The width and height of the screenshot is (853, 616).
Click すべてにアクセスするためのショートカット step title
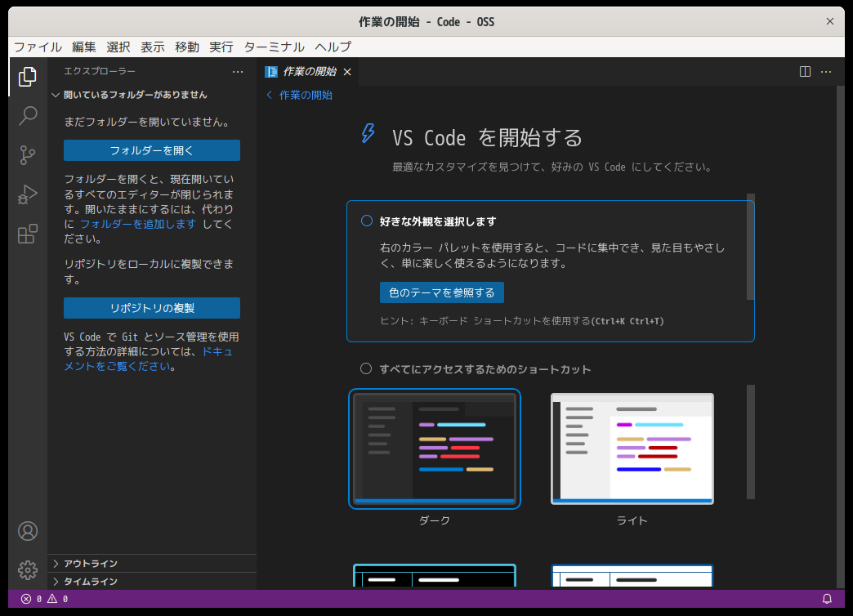(485, 369)
